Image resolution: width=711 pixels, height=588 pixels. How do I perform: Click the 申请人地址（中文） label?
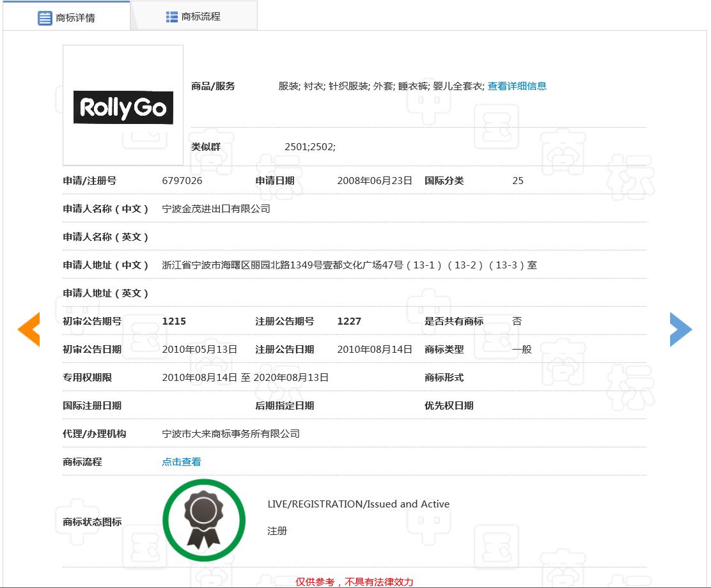click(105, 265)
